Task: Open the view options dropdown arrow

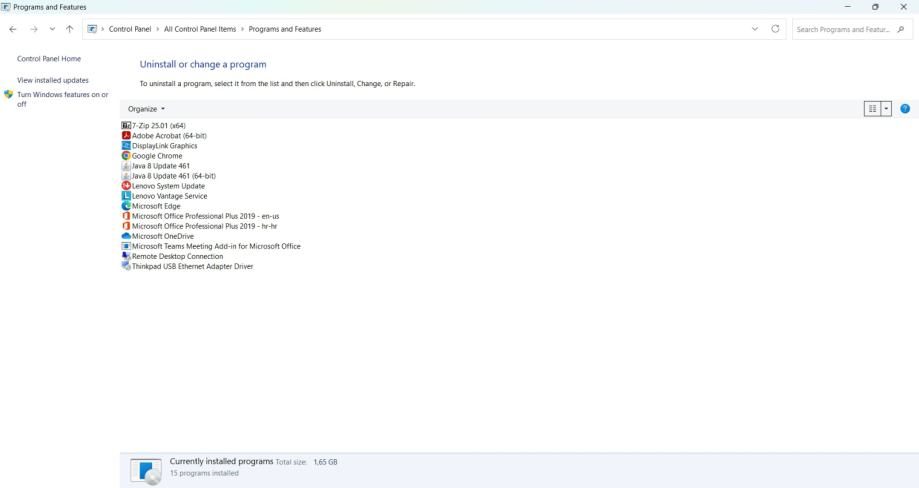Action: click(x=886, y=109)
